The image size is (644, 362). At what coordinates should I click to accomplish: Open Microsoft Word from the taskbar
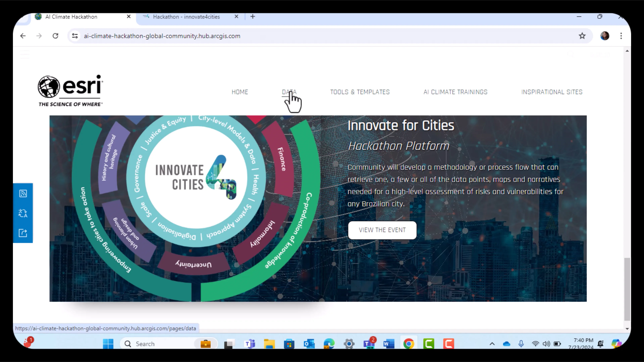pyautogui.click(x=389, y=344)
